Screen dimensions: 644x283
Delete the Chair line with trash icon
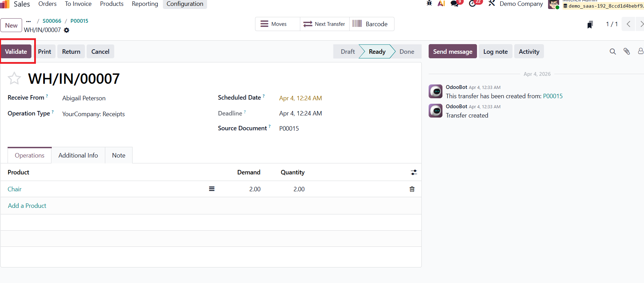click(412, 189)
